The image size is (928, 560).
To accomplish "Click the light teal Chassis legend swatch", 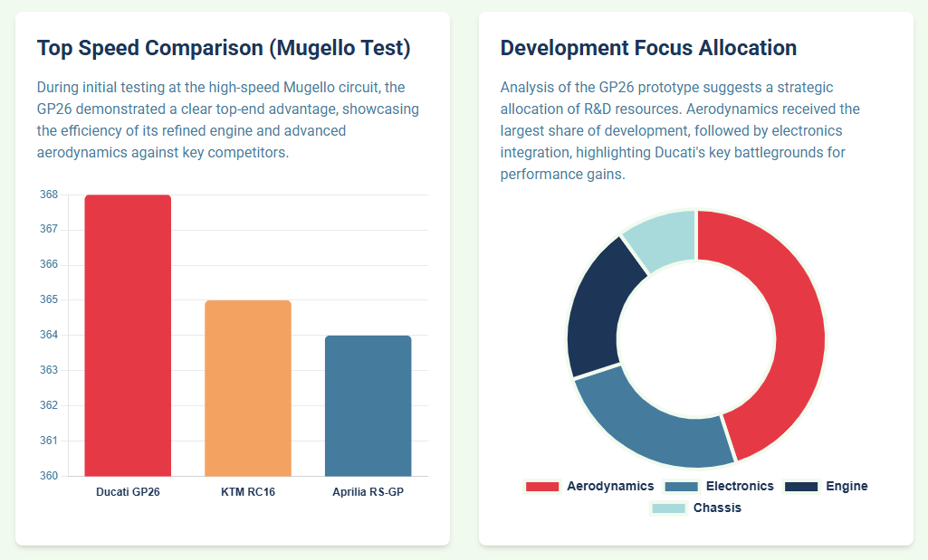I will click(668, 508).
